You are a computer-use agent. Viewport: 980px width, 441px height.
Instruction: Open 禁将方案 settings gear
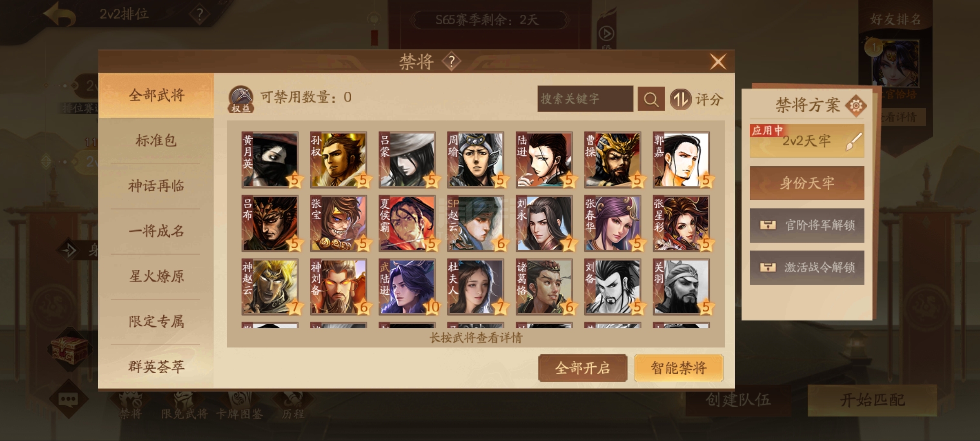[x=856, y=106]
